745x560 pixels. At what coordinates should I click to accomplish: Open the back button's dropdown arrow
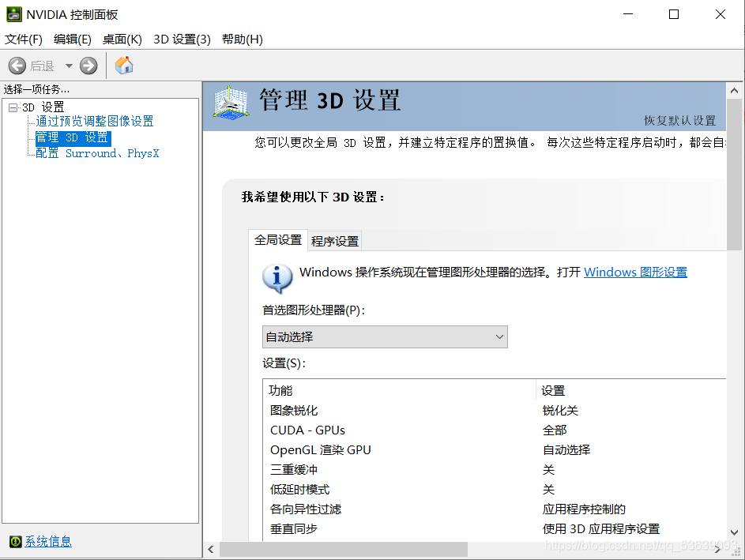(x=68, y=66)
